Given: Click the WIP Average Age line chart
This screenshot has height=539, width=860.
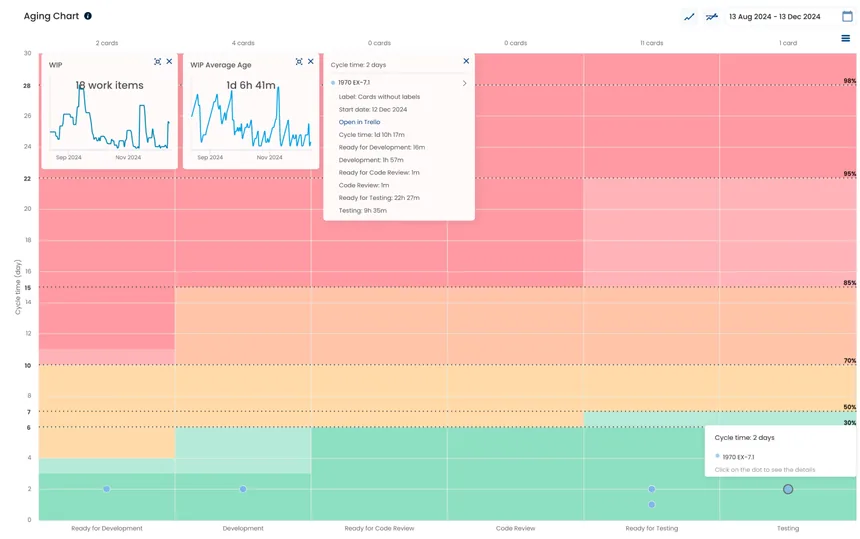Looking at the screenshot, I should tap(251, 118).
